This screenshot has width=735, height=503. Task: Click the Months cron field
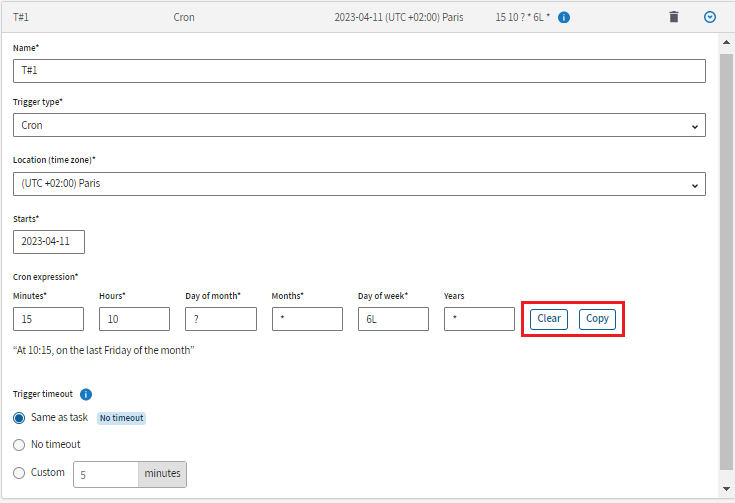(307, 319)
